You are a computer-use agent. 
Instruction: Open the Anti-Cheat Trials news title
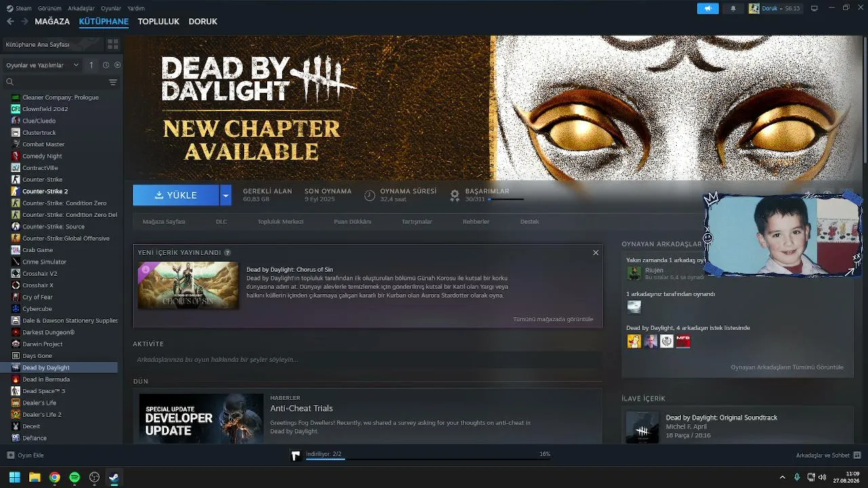[302, 409]
